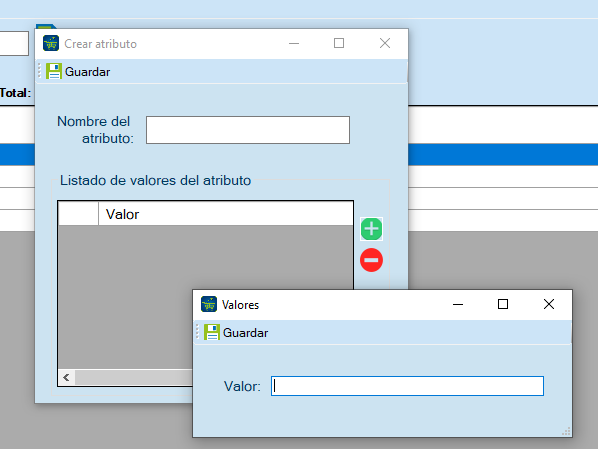Remove a value with the red minus icon
The height and width of the screenshot is (449, 598).
click(371, 260)
